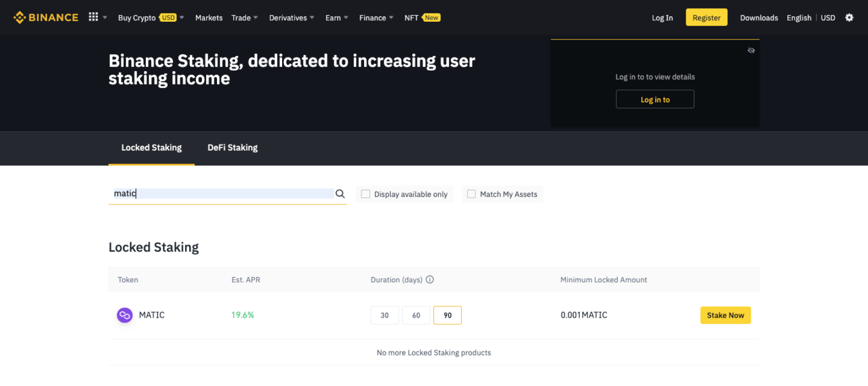
Task: Click Log in to view details text
Action: (x=655, y=77)
